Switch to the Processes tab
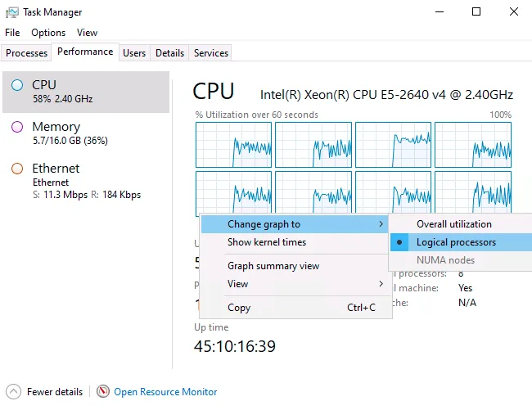 coord(26,53)
